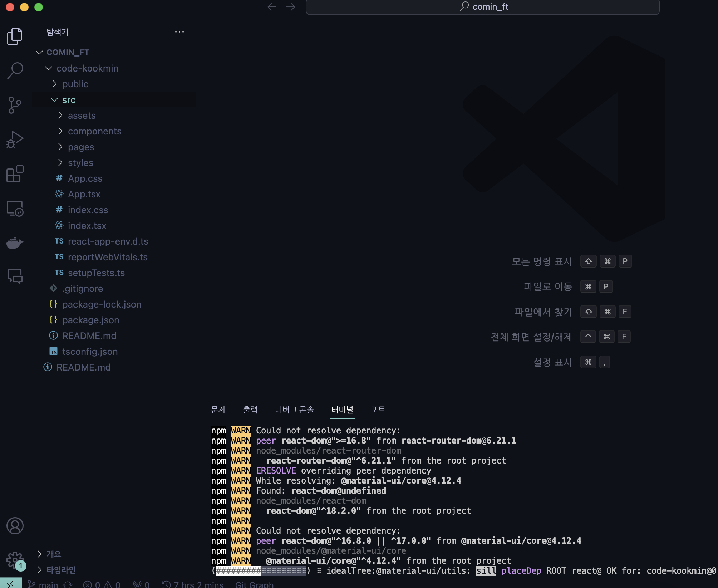Collapse the src folder
718x588 pixels.
coord(69,100)
